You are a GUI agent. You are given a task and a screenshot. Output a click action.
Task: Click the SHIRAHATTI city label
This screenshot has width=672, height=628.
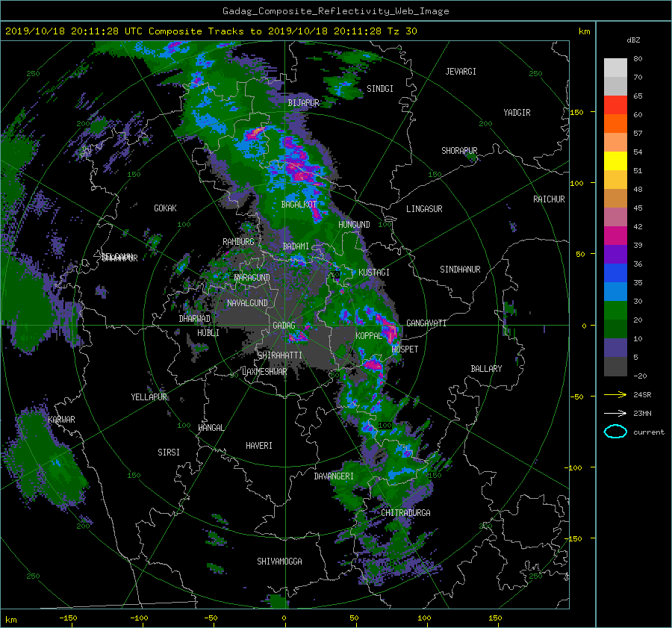280,355
